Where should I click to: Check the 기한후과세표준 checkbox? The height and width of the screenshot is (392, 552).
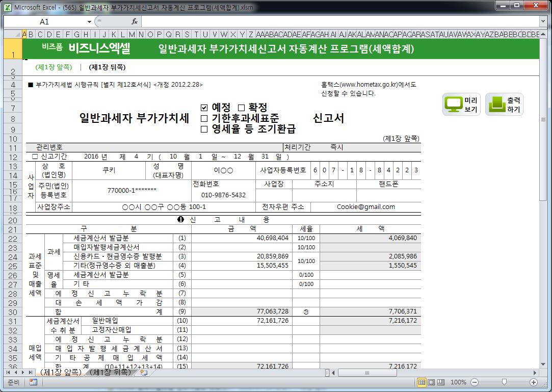pos(204,118)
